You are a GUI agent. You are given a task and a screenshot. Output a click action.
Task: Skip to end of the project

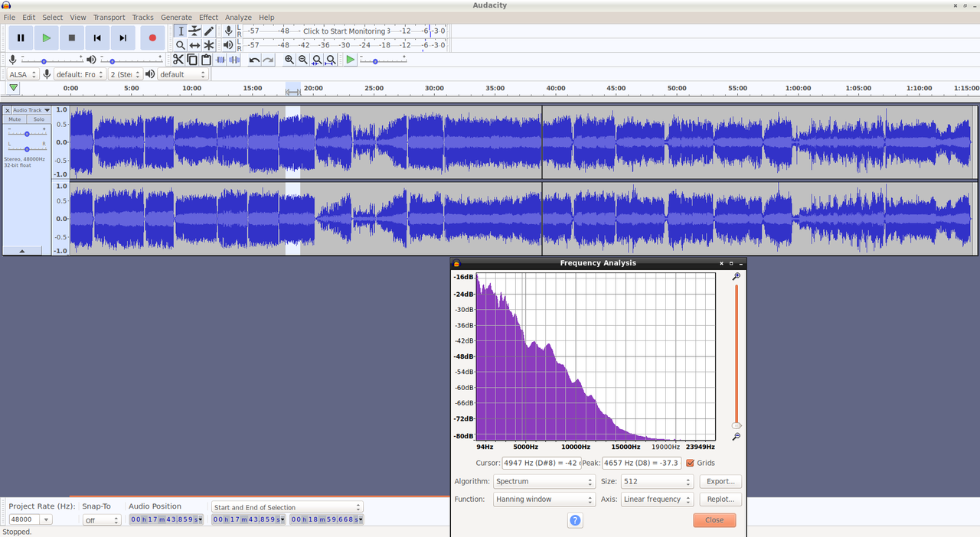pos(122,37)
